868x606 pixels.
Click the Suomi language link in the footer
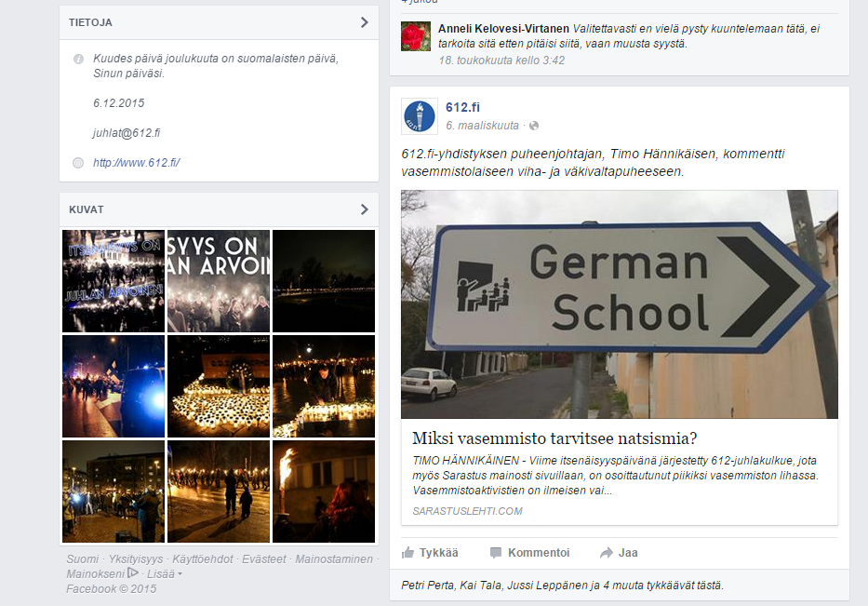click(82, 559)
